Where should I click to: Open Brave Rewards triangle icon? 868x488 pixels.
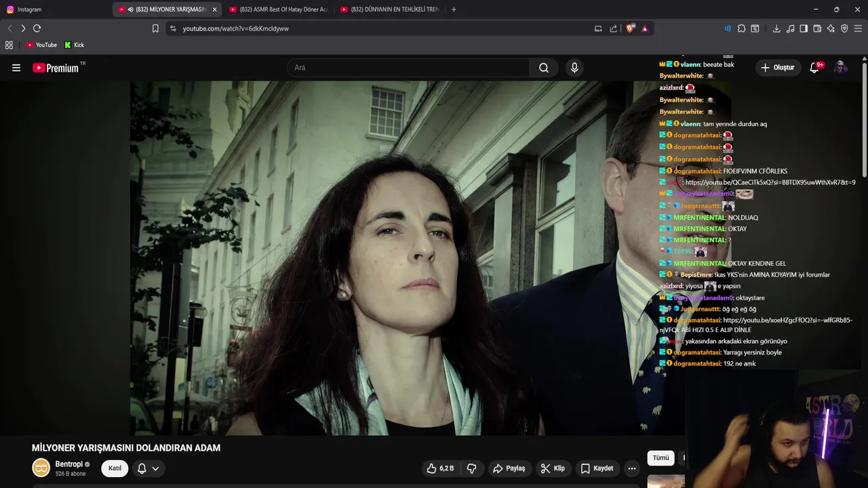pos(644,28)
